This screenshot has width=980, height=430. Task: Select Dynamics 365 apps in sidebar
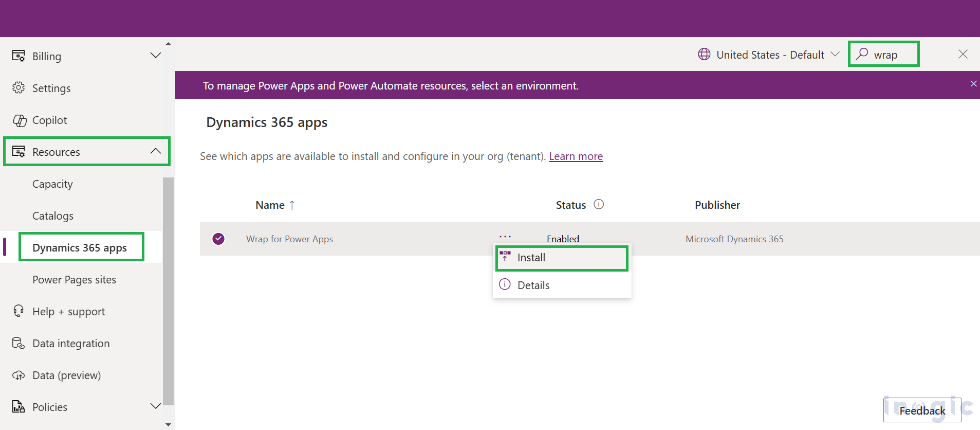pyautogui.click(x=80, y=247)
